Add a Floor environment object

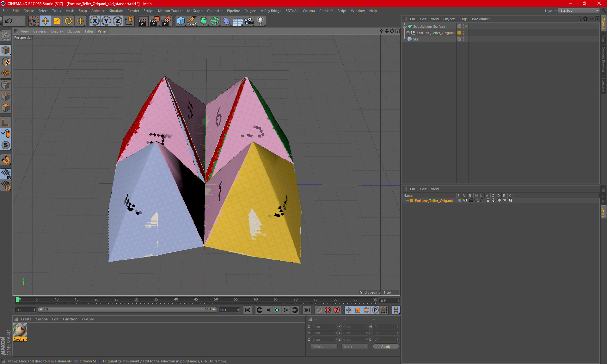[x=238, y=21]
